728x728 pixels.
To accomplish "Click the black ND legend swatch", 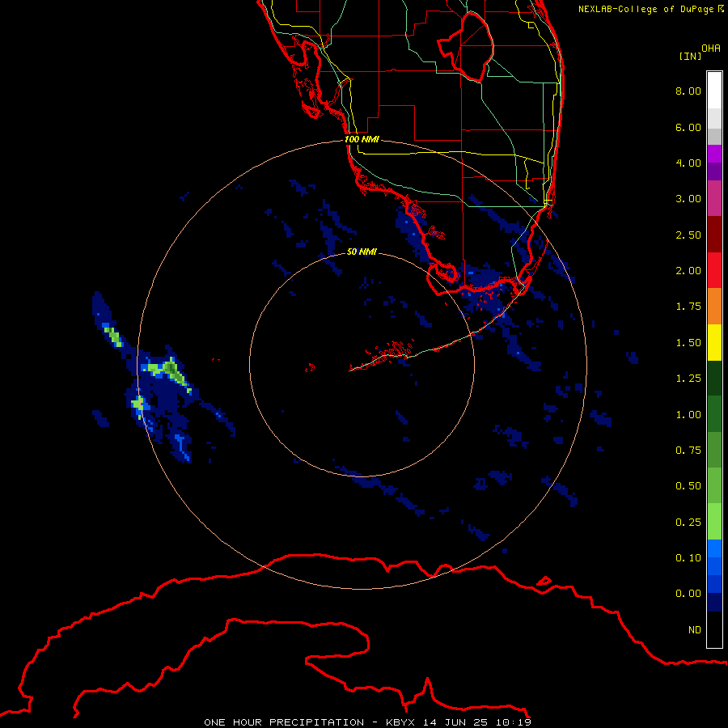I will point(714,629).
